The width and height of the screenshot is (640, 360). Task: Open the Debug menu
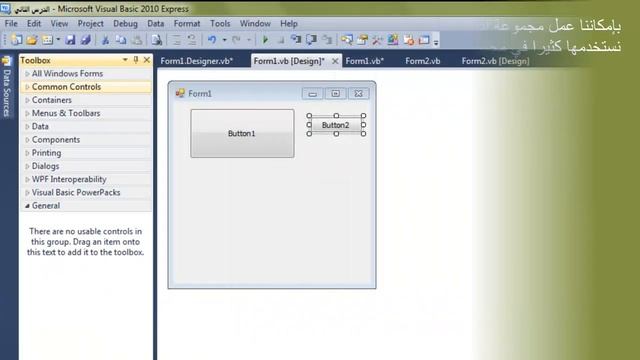click(125, 24)
